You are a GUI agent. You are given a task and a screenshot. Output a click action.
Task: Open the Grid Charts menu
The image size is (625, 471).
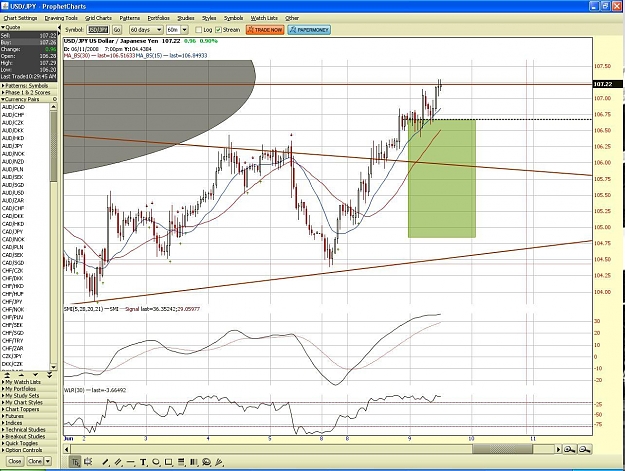pyautogui.click(x=98, y=18)
